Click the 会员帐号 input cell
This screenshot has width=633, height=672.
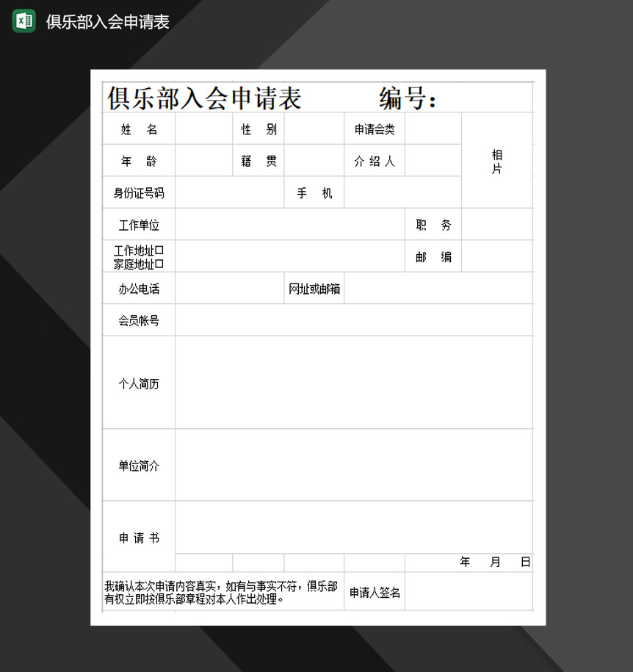[x=352, y=319]
